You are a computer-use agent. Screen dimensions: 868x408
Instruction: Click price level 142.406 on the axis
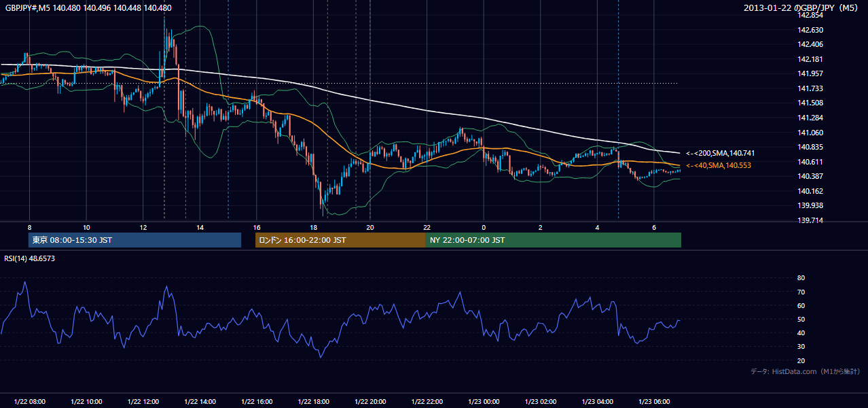coord(810,44)
